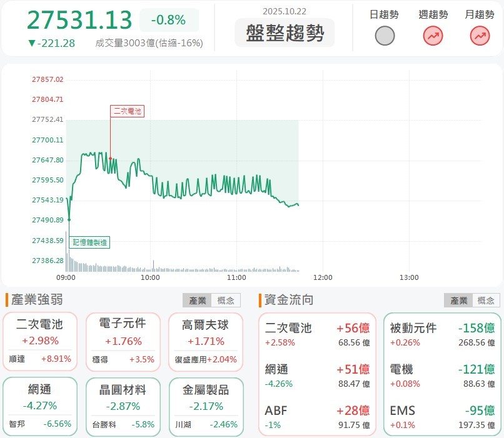
Task: Click the red weekly trend up-arrow icon
Action: (x=433, y=36)
